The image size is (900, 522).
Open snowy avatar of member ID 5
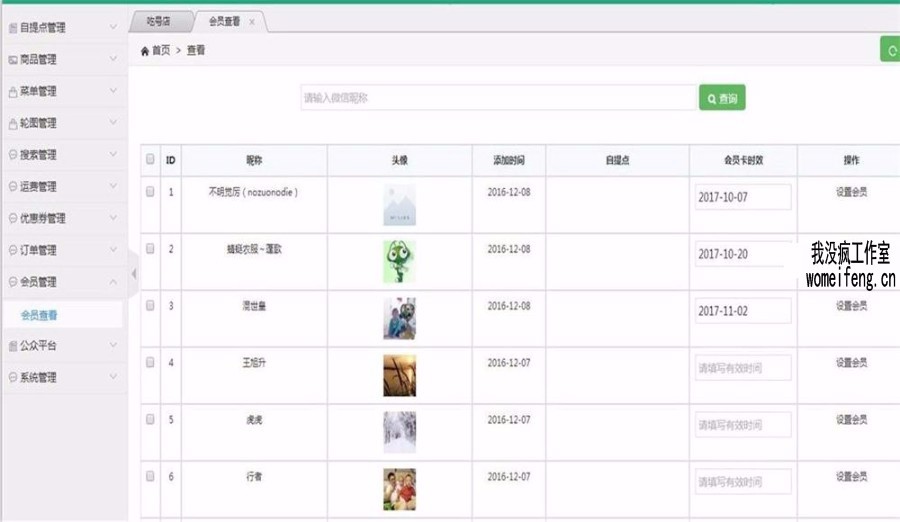[399, 432]
